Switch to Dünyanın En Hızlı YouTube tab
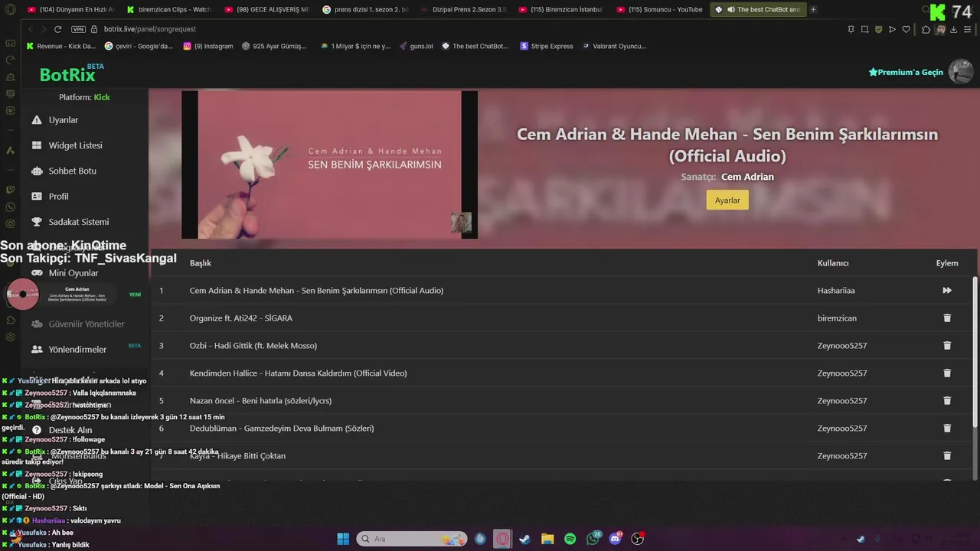This screenshot has height=551, width=980. (70, 10)
